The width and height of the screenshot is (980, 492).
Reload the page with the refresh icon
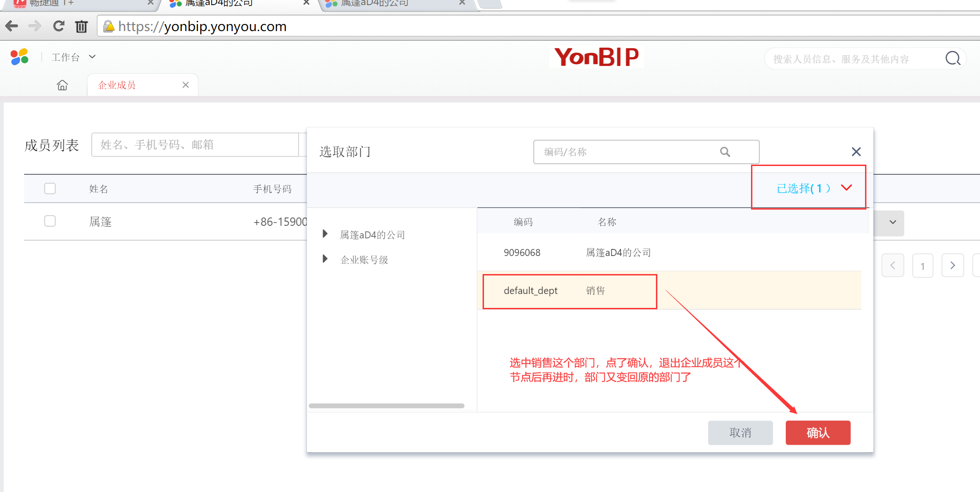(x=58, y=26)
